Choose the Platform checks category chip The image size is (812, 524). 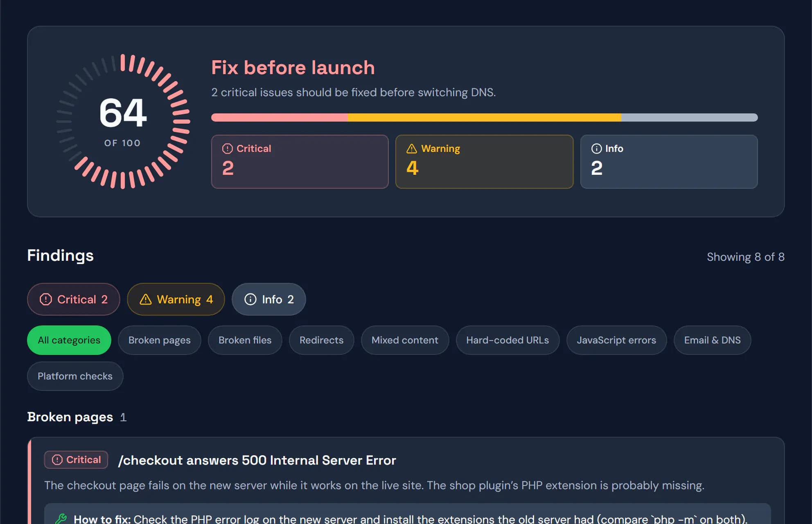[75, 376]
